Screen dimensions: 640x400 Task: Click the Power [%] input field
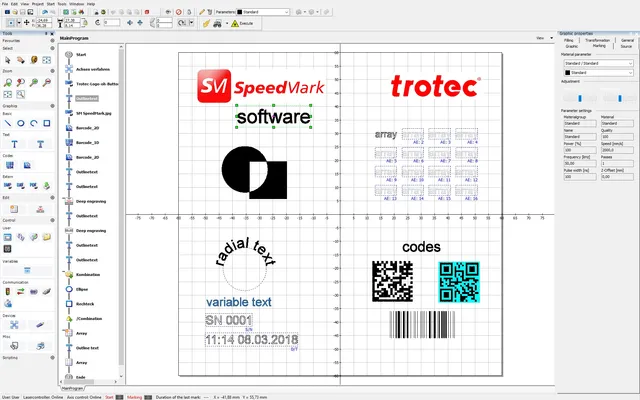tap(580, 150)
